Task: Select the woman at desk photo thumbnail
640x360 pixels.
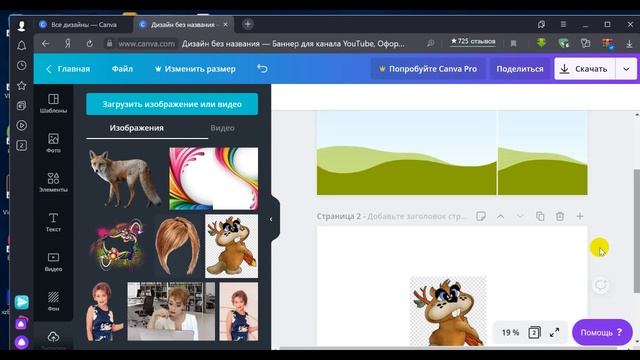Action: (x=171, y=311)
